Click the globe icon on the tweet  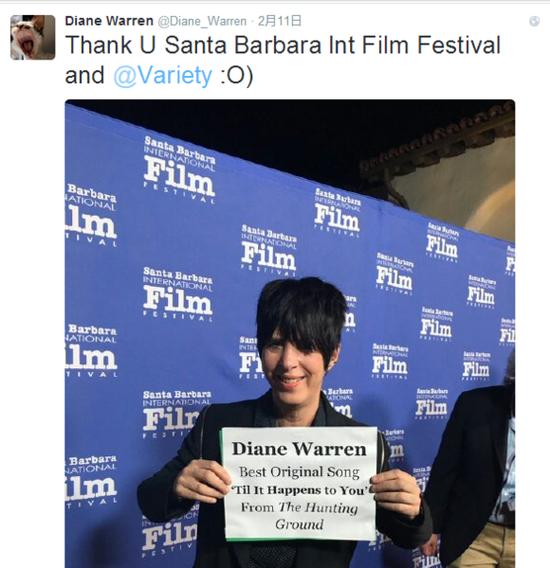click(x=534, y=21)
